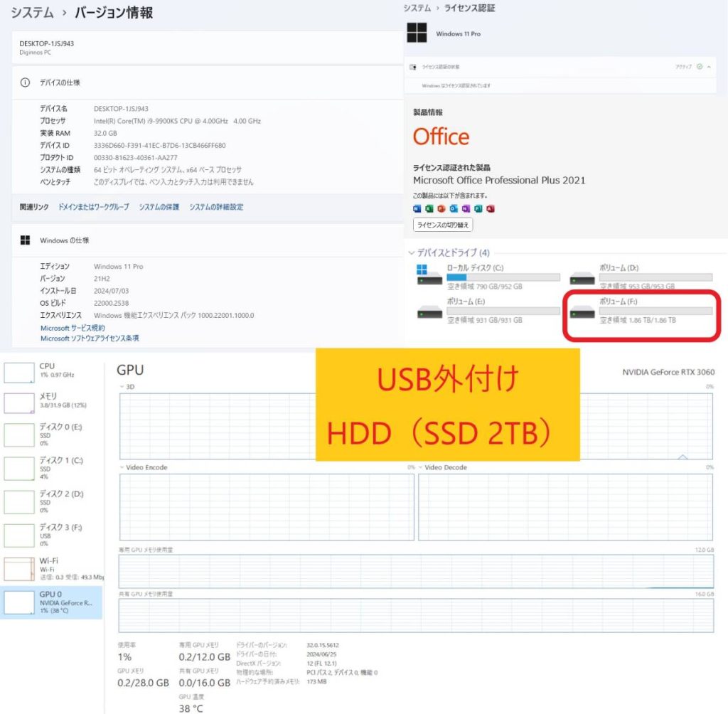Open システムの保護 link
Screen dimensions: 728x714
click(x=159, y=207)
